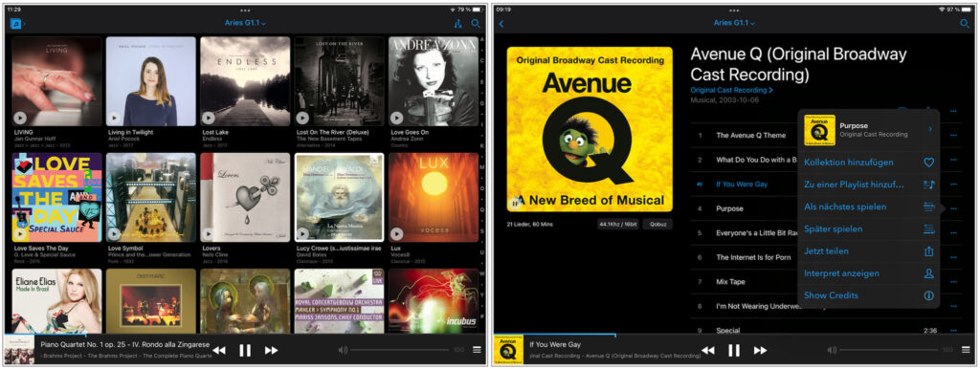Open sort options icon in left window
The height and width of the screenshot is (369, 980).
tap(458, 24)
